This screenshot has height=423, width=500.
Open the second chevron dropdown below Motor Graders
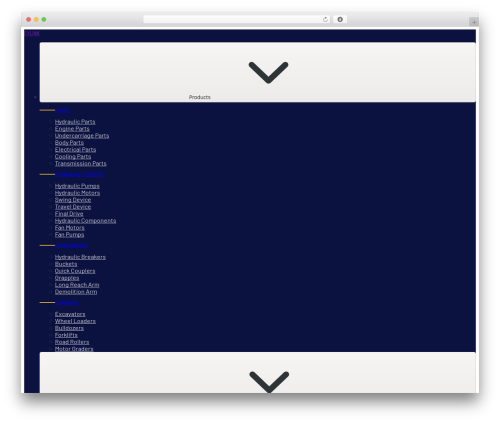(x=257, y=373)
